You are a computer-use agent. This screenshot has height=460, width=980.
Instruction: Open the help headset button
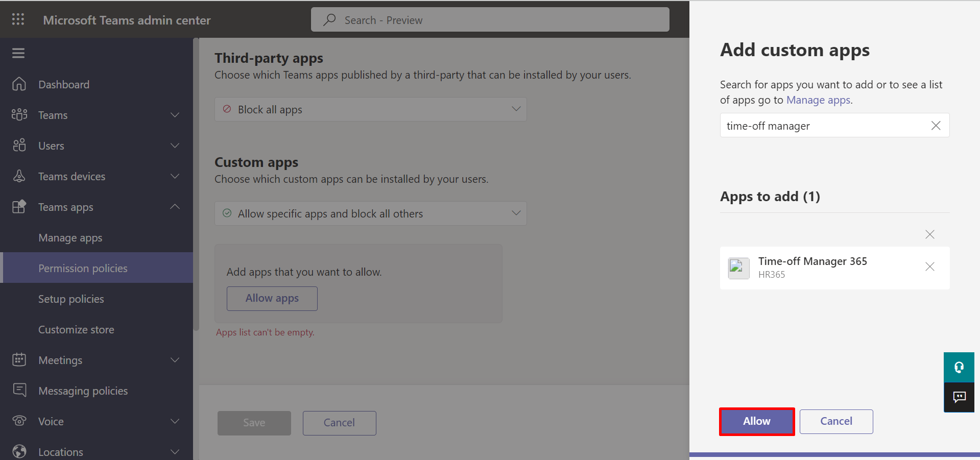coord(959,367)
